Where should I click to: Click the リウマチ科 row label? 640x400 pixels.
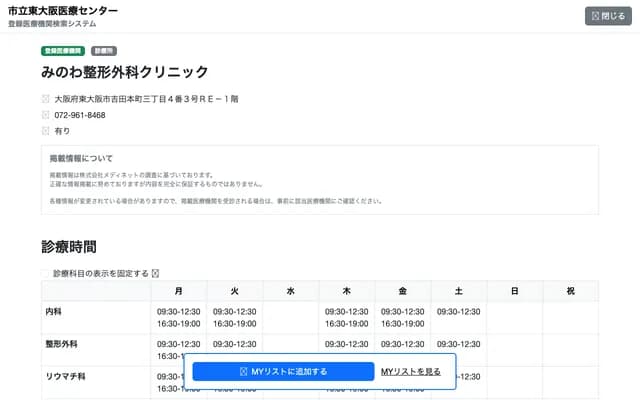coord(65,376)
